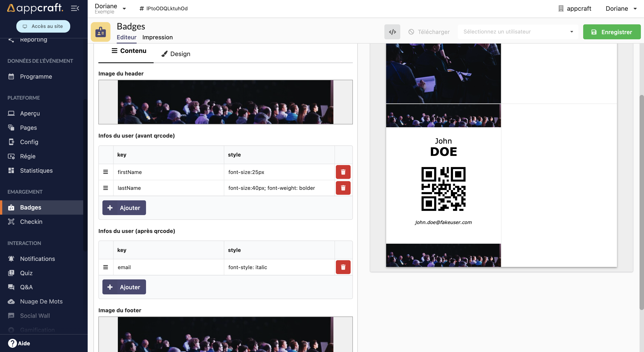This screenshot has height=352, width=644.
Task: Click the Régie icon in sidebar
Action: [x=11, y=156]
